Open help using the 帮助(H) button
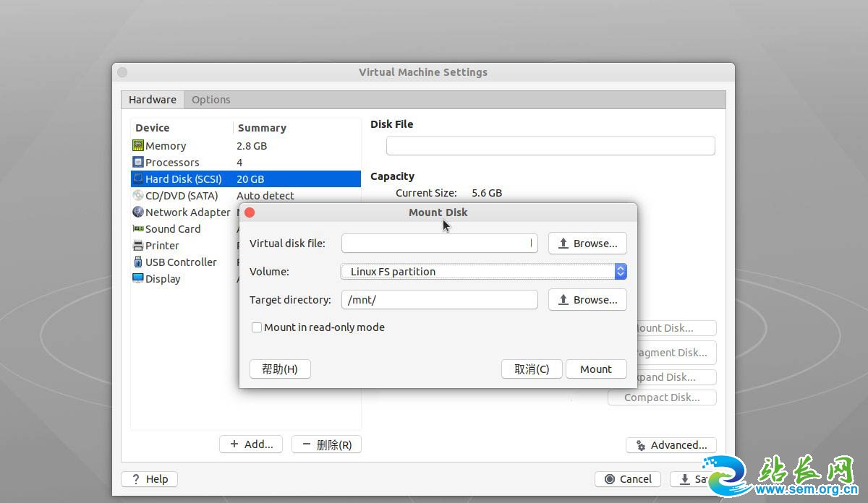This screenshot has width=868, height=503. pyautogui.click(x=280, y=369)
